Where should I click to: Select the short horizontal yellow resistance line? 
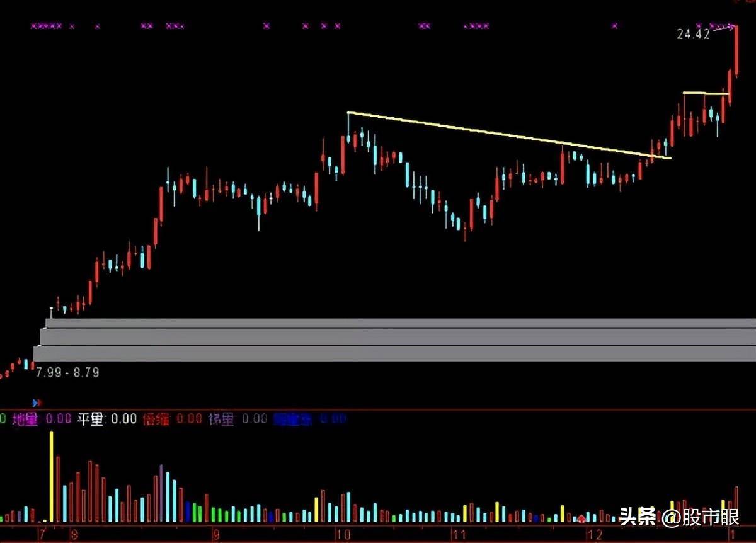[706, 93]
